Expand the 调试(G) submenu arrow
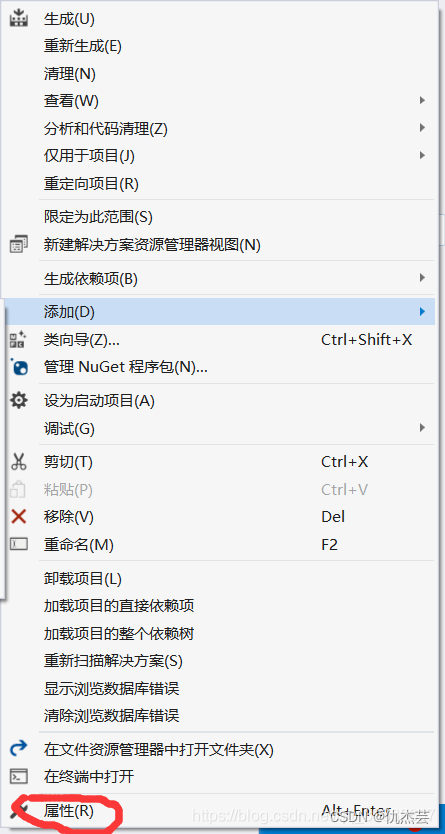Image resolution: width=445 pixels, height=834 pixels. coord(422,428)
